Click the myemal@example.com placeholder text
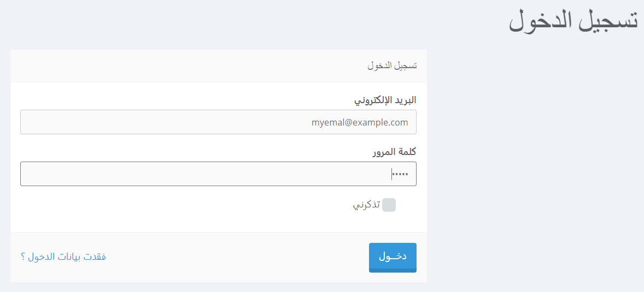 [x=360, y=122]
